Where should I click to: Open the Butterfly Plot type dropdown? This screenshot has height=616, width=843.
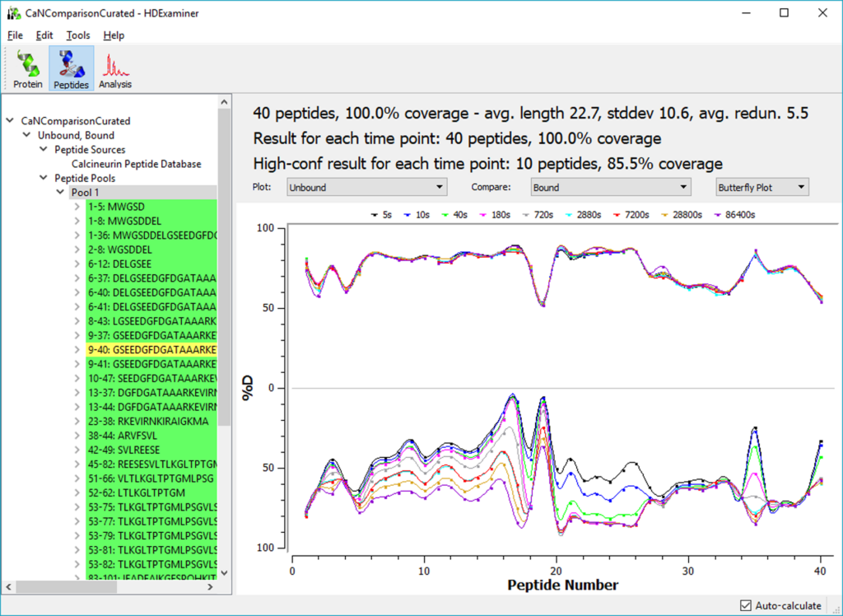click(x=762, y=187)
